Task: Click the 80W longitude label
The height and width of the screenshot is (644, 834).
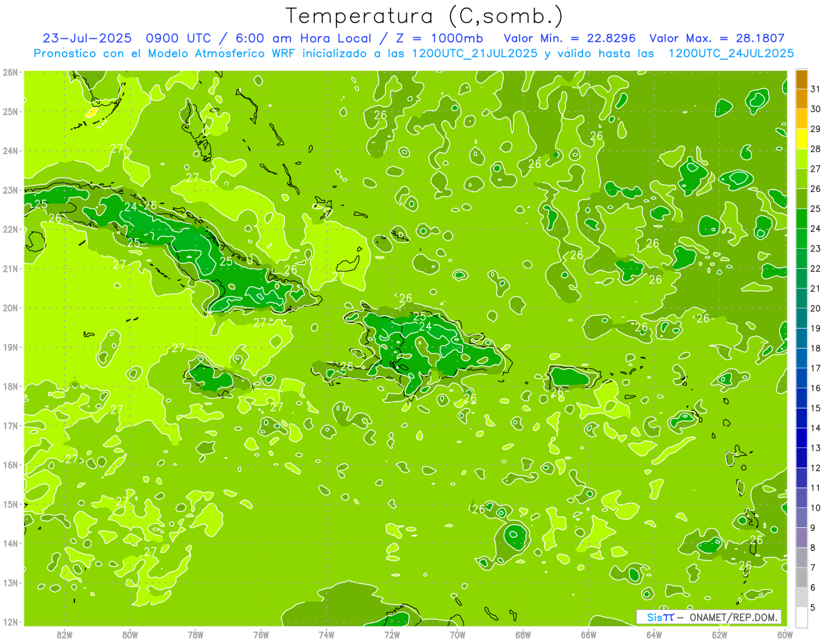Action: [x=130, y=634]
